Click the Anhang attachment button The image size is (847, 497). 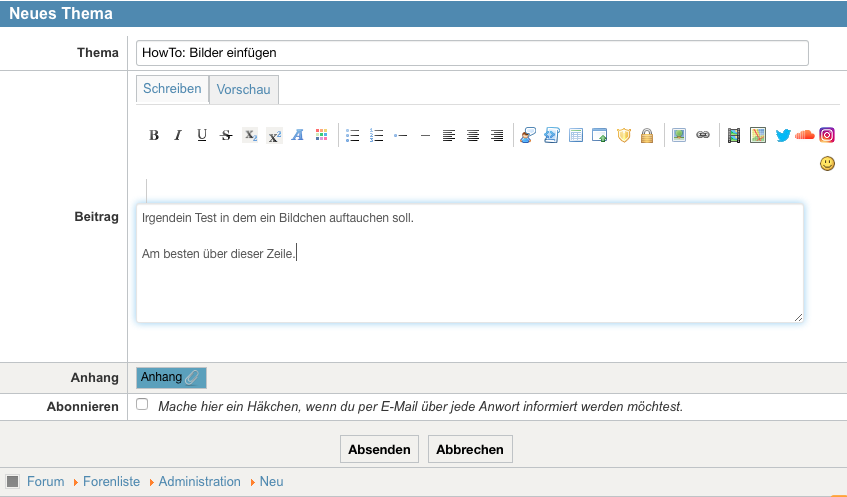[x=171, y=377]
